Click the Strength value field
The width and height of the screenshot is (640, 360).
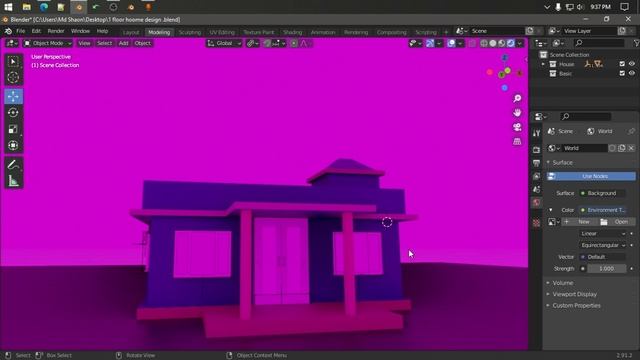pyautogui.click(x=606, y=269)
